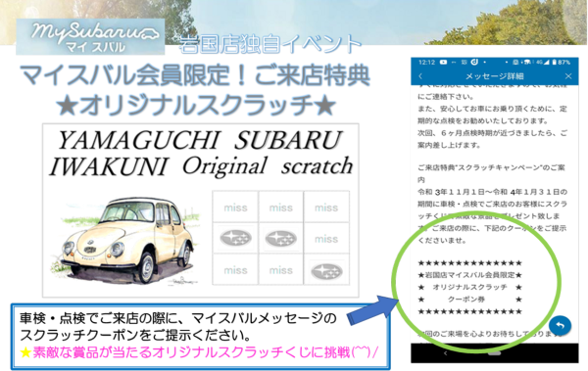Click the オリジナルスクラッチ coupon text in message
The image size is (588, 371).
[x=469, y=287]
